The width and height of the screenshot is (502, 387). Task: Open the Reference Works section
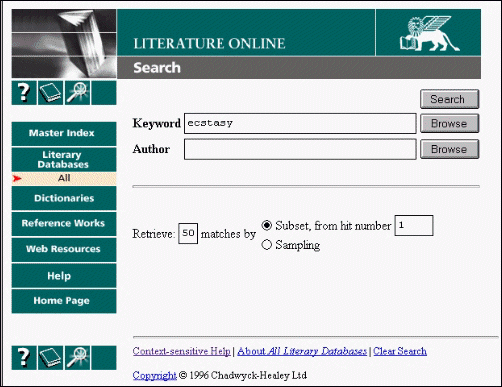(64, 224)
